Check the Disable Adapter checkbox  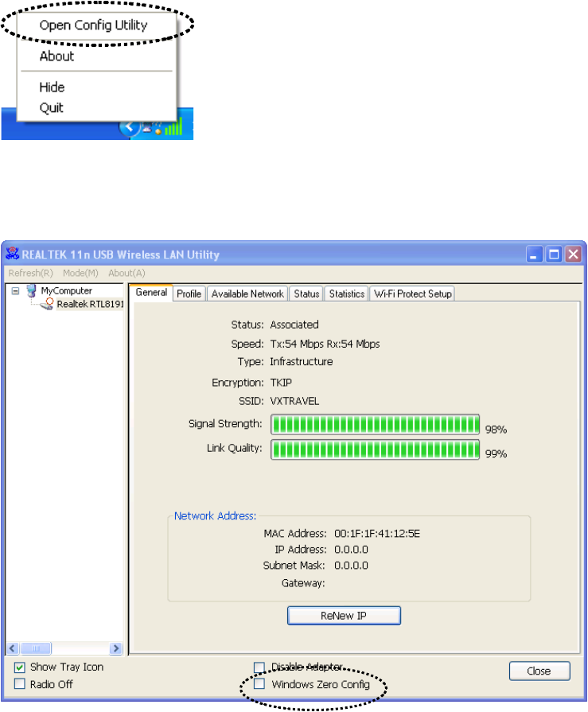[259, 667]
